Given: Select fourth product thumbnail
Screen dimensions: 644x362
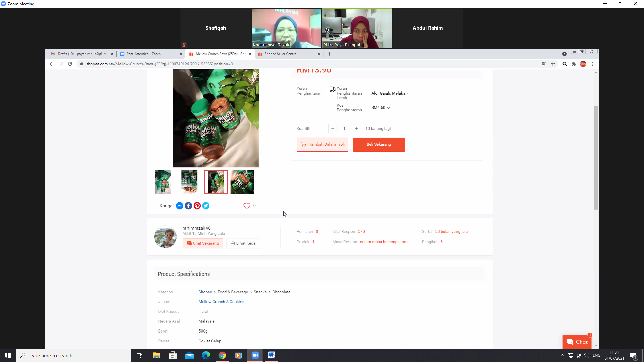Looking at the screenshot, I should [x=243, y=182].
